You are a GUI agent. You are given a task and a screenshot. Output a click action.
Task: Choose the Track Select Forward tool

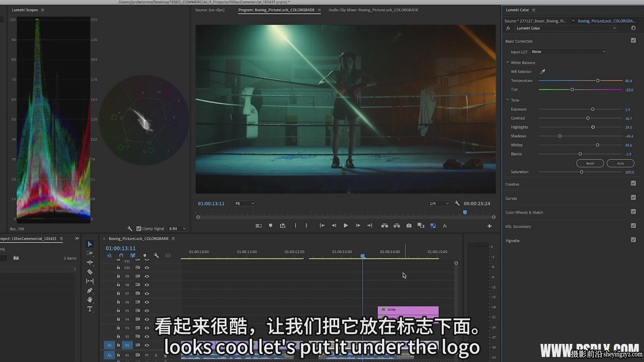pos(90,253)
